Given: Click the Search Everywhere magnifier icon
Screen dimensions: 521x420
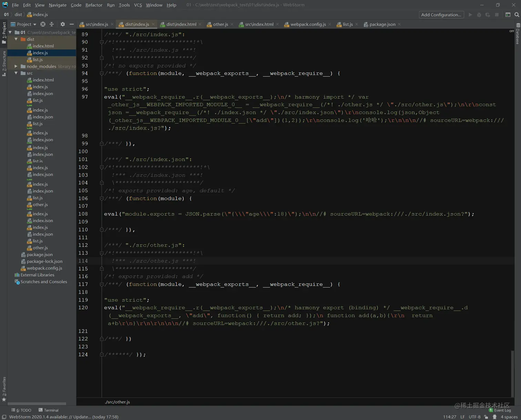Looking at the screenshot, I should click(517, 15).
